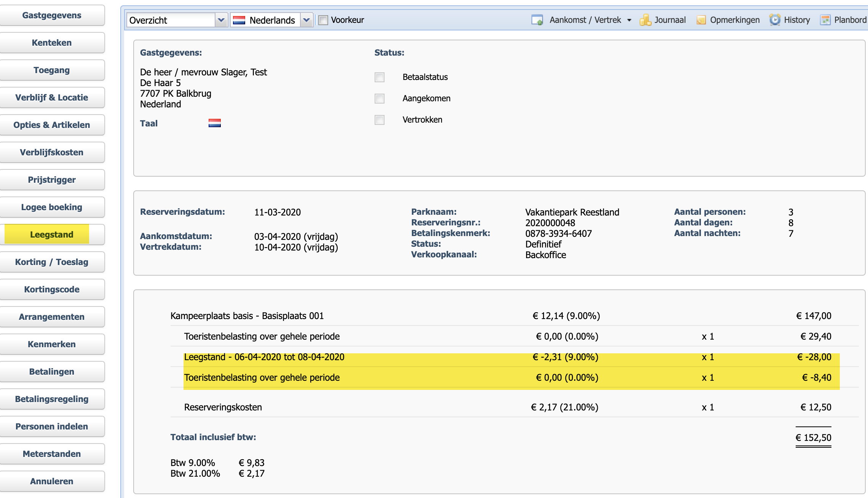Select the Prijstrigger button
Screen dimensions: 868x498
52,180
